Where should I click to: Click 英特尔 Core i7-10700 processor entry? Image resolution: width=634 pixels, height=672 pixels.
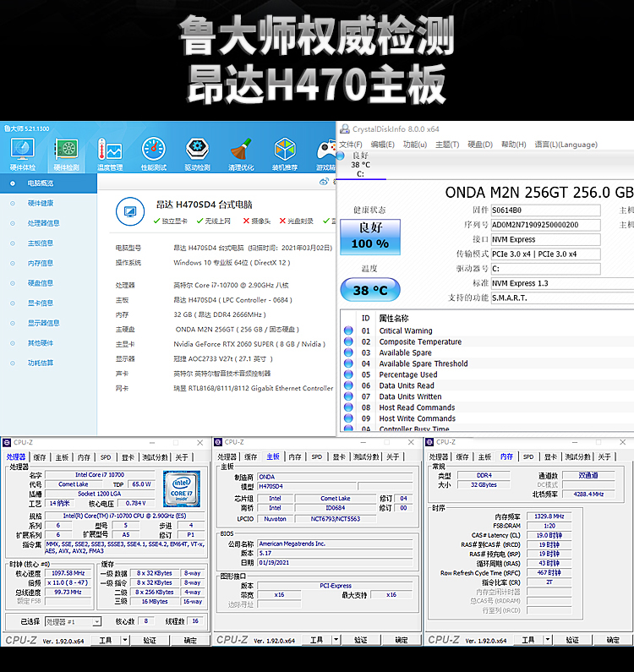click(231, 285)
